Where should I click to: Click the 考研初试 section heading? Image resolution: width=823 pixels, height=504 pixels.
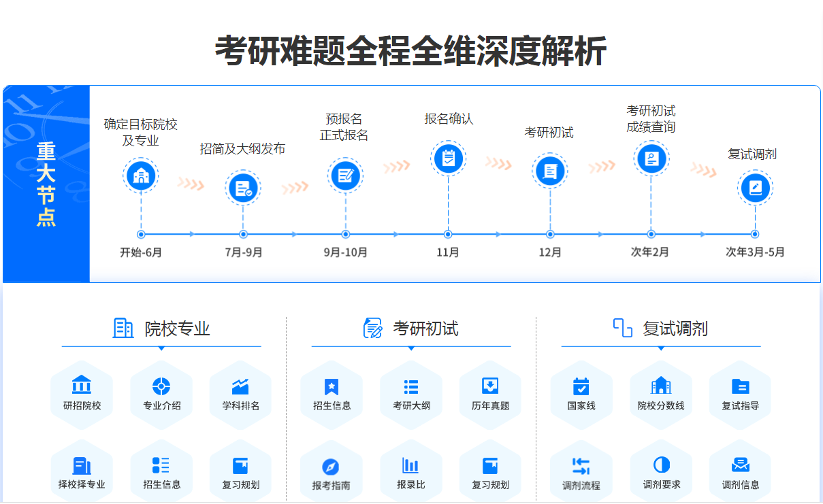(x=411, y=329)
